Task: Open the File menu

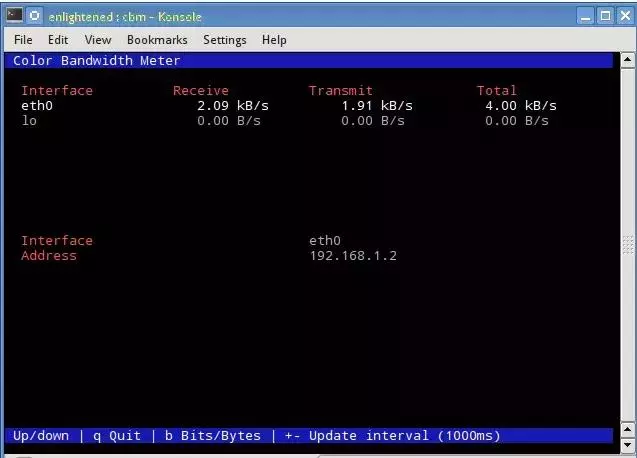Action: click(23, 40)
